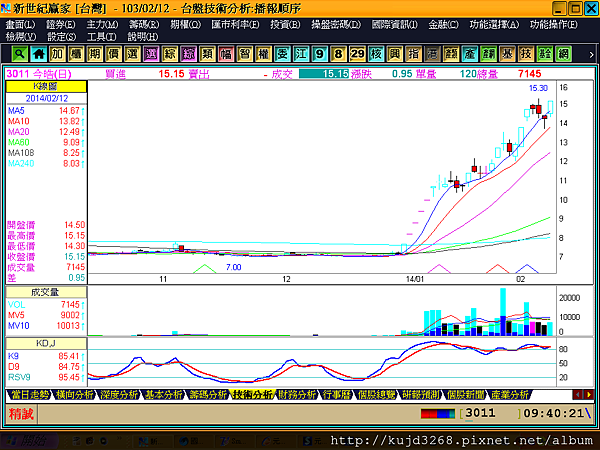Image resolution: width=600 pixels, height=450 pixels.
Task: Click the red-blue color status bar
Action: [438, 414]
